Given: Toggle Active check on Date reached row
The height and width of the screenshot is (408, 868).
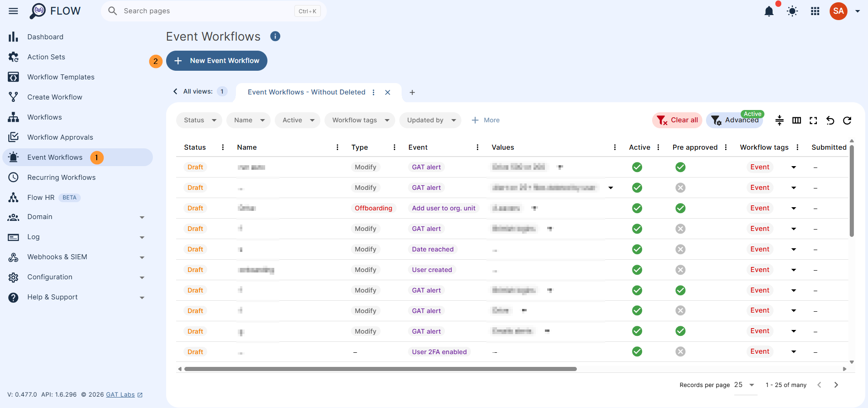Looking at the screenshot, I should coord(637,249).
